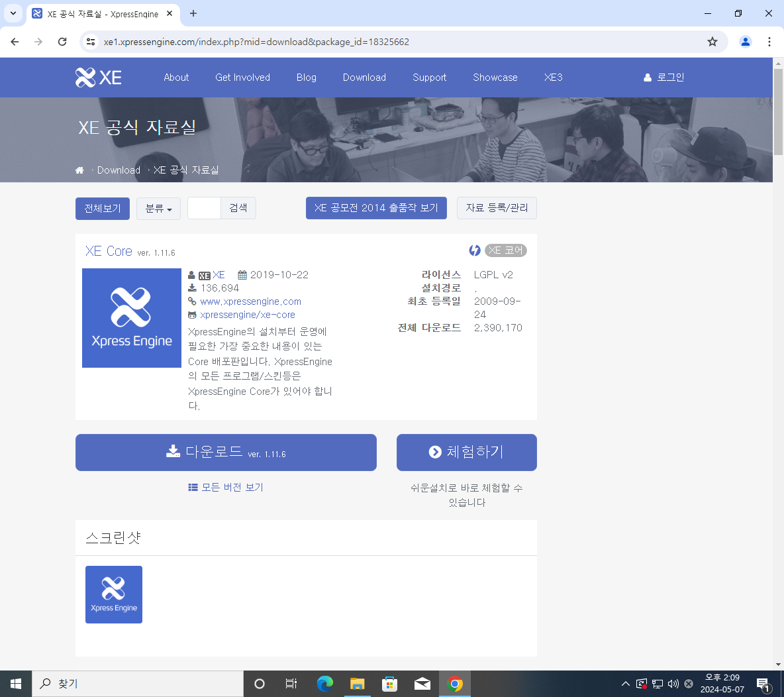Click the XE 코어 category badge
Image resolution: width=784 pixels, height=697 pixels.
point(505,250)
